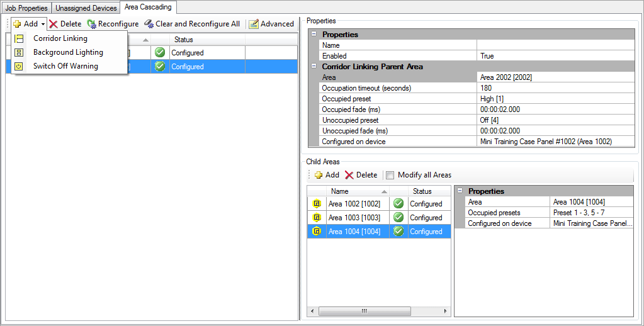Click the Occupied presets value Preset 1 - 3, 5 - 7

pos(592,213)
